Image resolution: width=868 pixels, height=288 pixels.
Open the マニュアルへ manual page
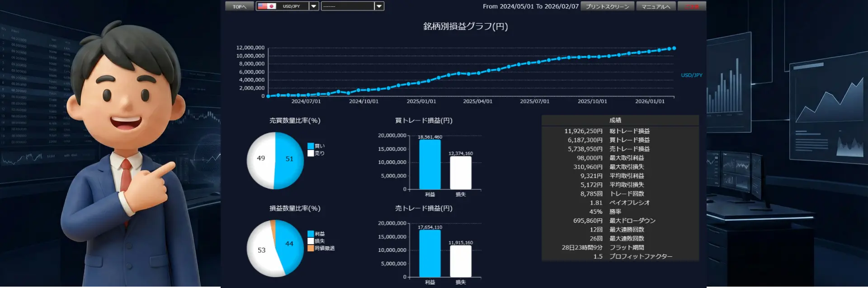click(656, 6)
